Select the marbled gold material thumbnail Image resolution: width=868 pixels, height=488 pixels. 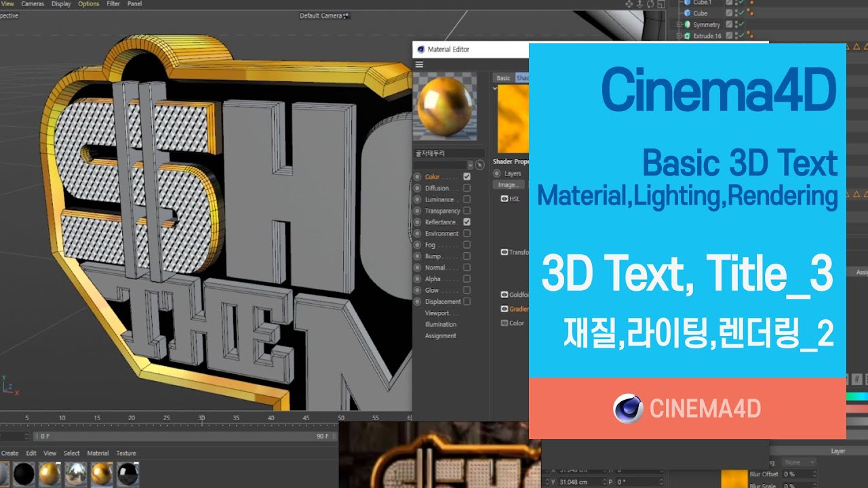coord(102,474)
